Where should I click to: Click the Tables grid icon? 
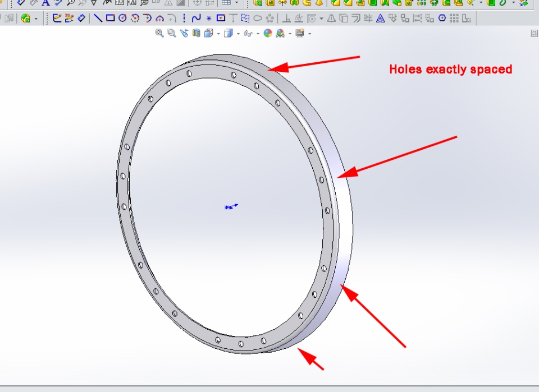click(x=226, y=3)
